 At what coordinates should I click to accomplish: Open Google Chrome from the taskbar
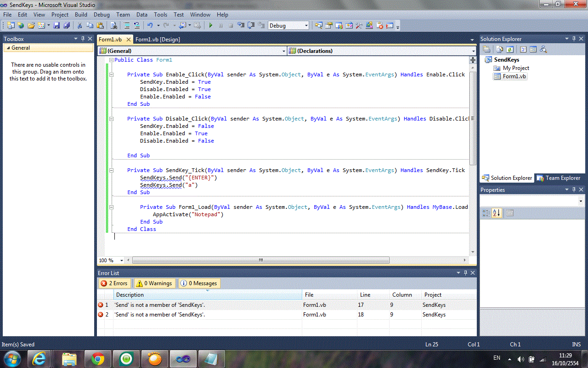[x=97, y=359]
